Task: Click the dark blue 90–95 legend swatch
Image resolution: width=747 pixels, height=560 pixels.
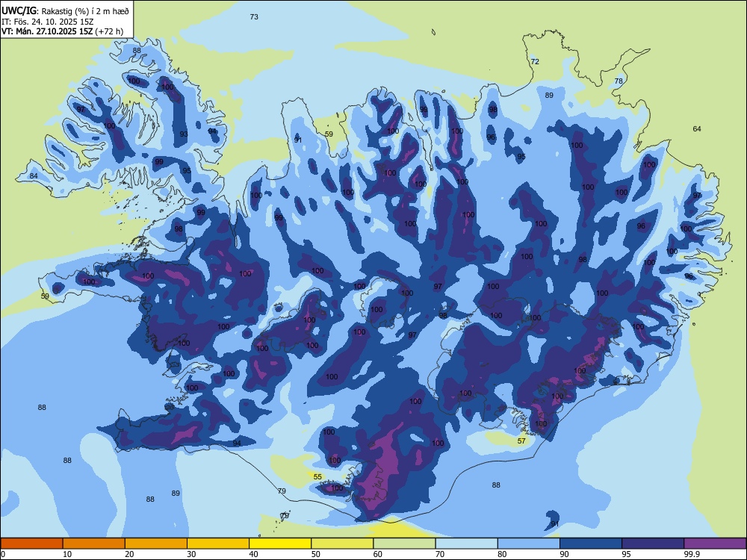Action: (x=591, y=544)
